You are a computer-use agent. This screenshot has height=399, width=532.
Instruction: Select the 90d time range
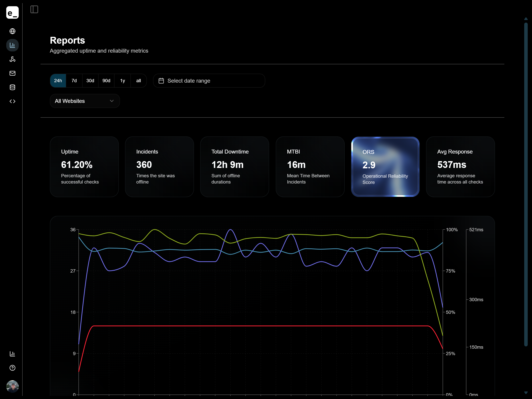pyautogui.click(x=106, y=81)
